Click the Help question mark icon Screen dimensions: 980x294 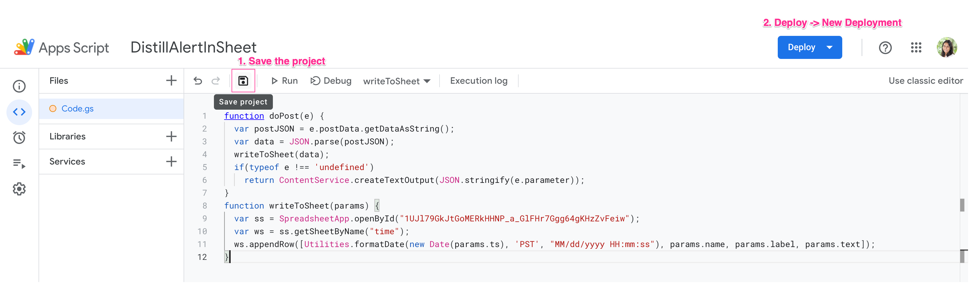coord(885,48)
